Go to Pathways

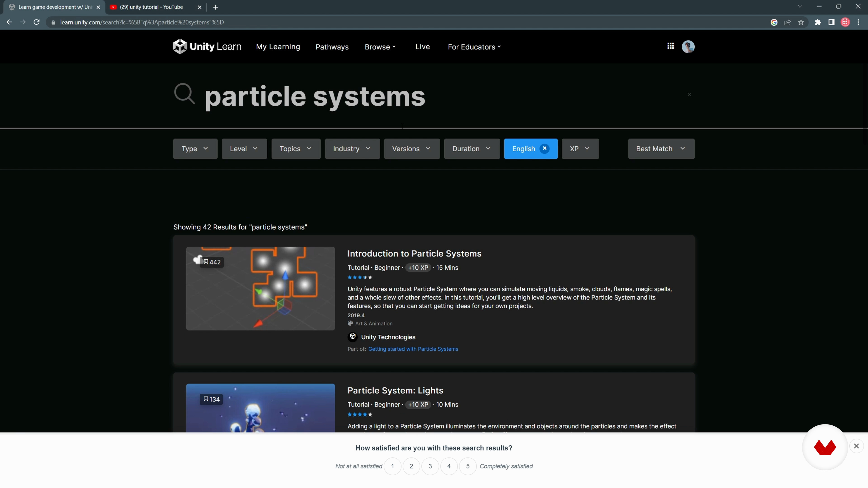[332, 47]
